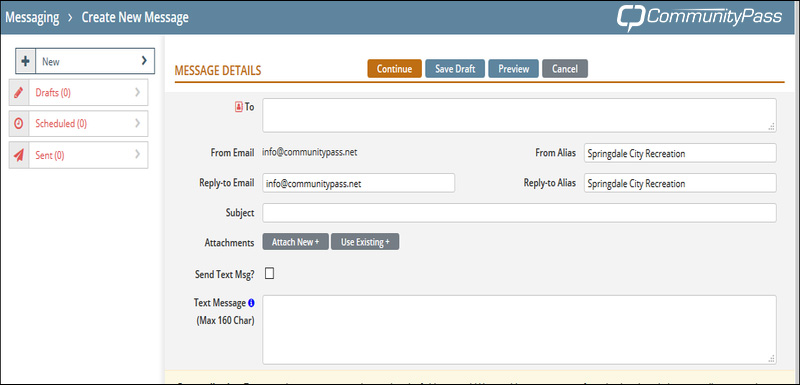Go to Messaging breadcrumb
Viewport: 800px width, 385px height.
32,17
